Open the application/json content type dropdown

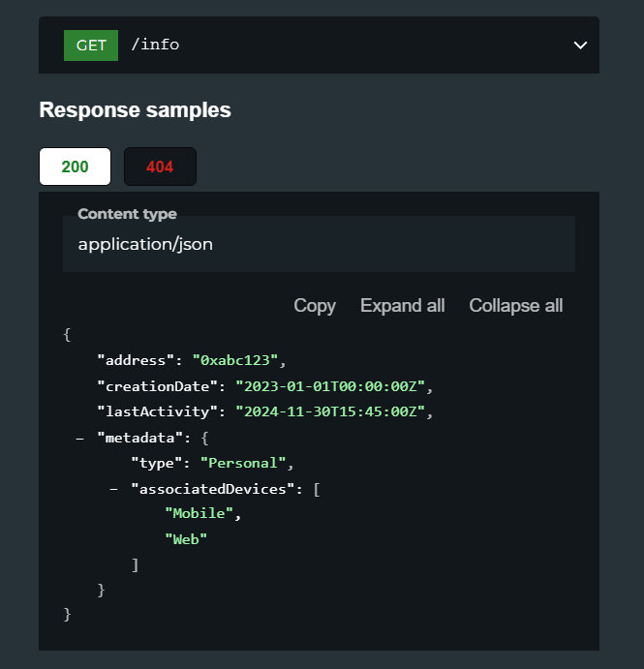319,244
